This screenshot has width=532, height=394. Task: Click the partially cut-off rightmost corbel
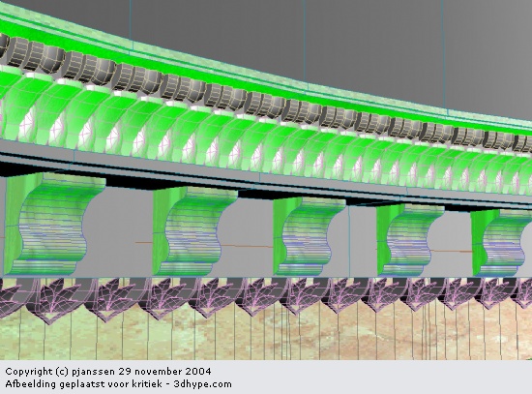coord(500,243)
